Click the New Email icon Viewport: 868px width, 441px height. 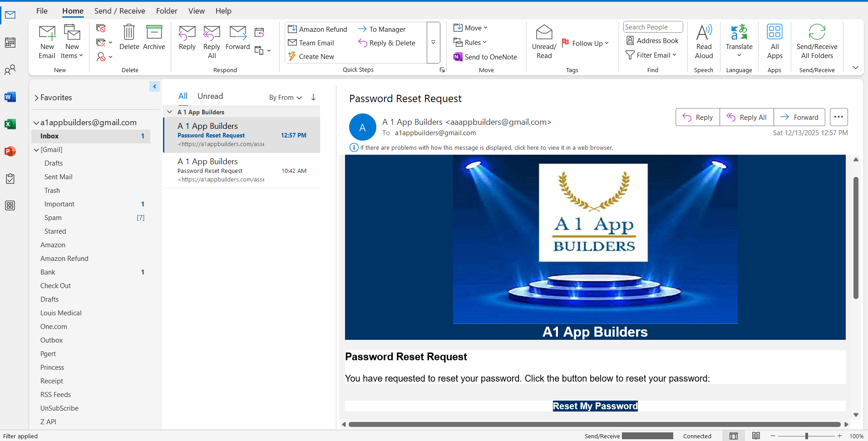click(x=47, y=41)
